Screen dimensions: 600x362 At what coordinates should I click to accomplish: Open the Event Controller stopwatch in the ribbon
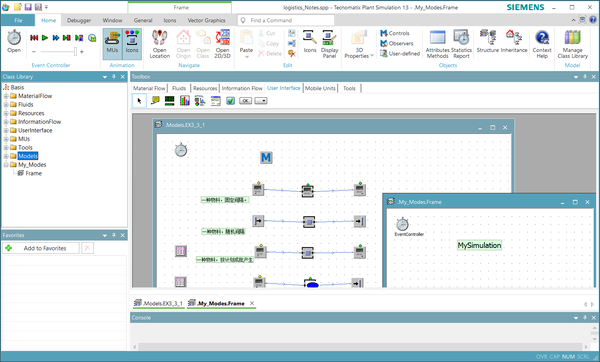(14, 41)
